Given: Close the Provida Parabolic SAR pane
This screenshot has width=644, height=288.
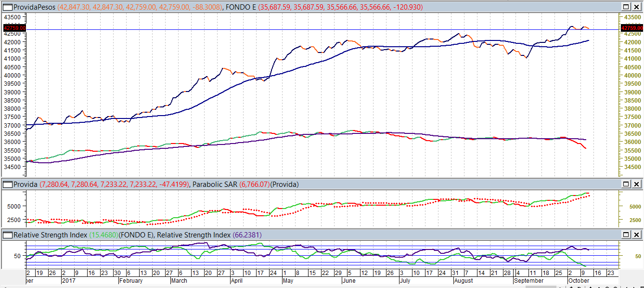Looking at the screenshot, I should point(636,184).
